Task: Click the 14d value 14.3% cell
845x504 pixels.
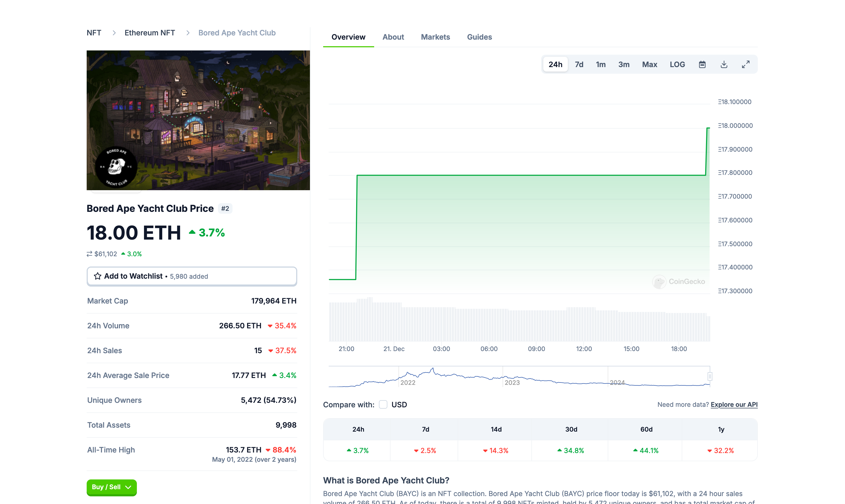Action: [x=495, y=451]
